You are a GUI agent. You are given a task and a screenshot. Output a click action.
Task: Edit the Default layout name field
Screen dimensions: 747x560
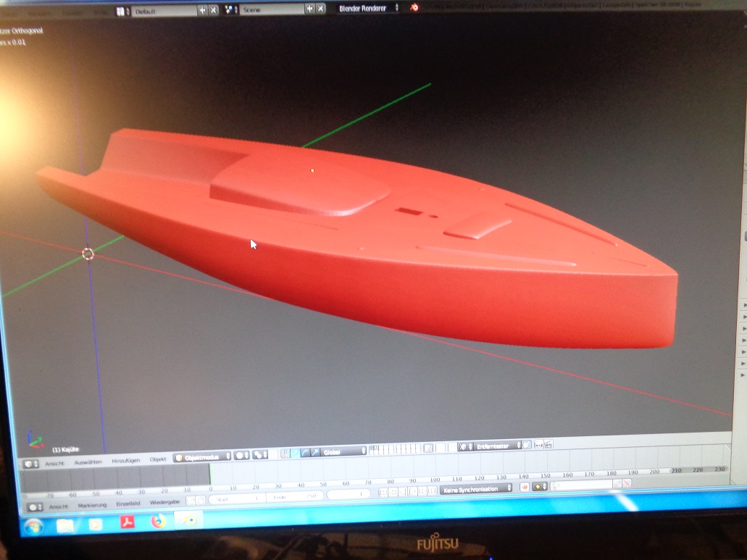(164, 11)
